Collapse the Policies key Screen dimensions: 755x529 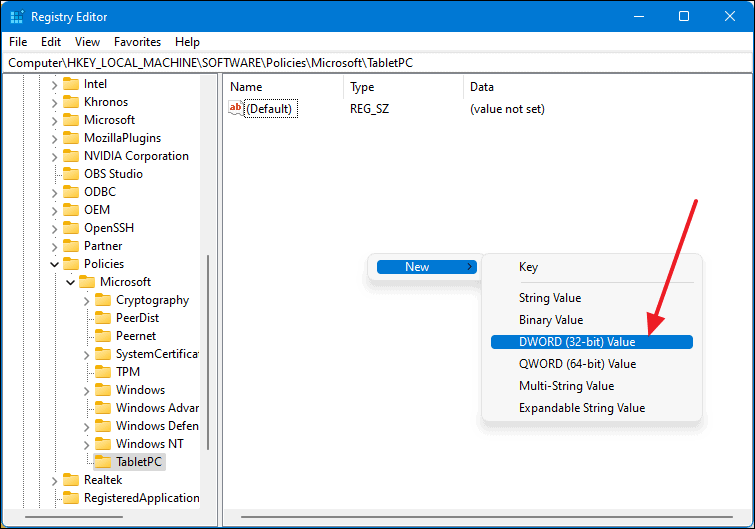(54, 264)
